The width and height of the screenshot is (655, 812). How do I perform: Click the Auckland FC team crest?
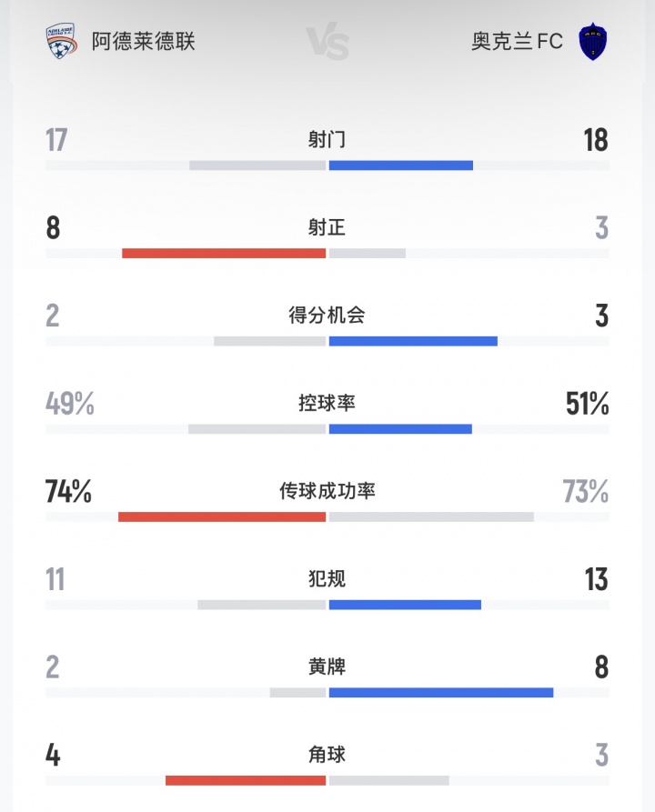(x=593, y=42)
